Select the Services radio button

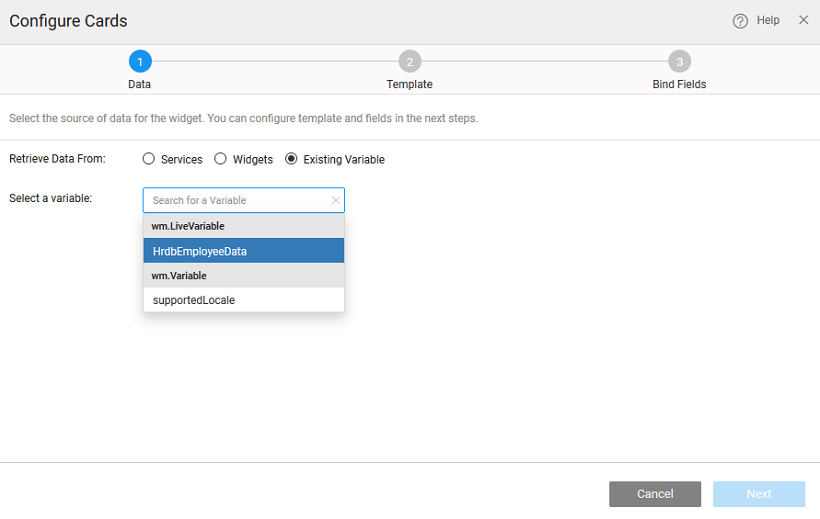tap(149, 159)
